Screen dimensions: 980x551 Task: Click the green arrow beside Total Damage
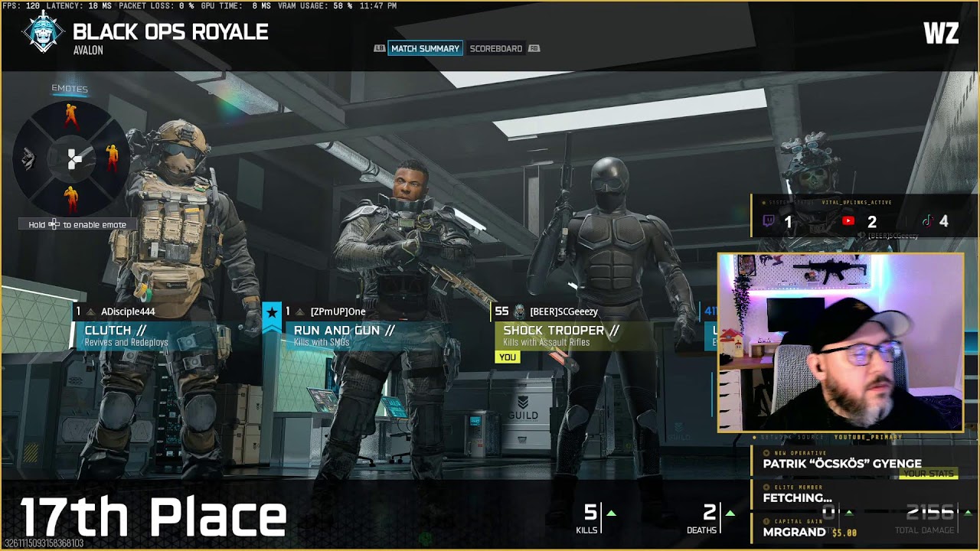(968, 513)
